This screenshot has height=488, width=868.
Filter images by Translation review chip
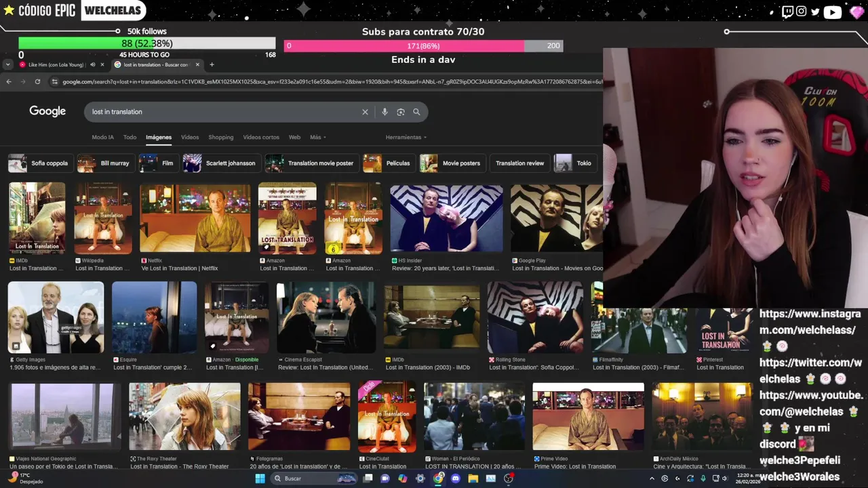[x=519, y=163]
